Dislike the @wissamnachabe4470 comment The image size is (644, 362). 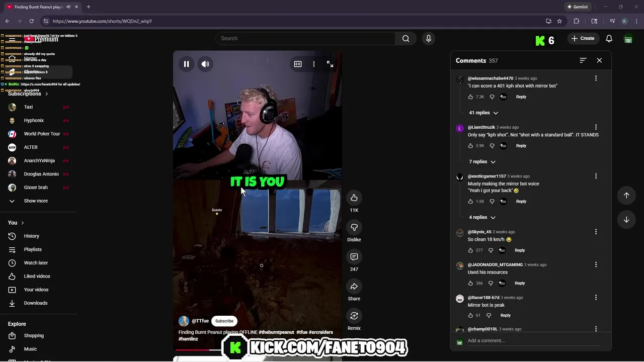(x=492, y=97)
